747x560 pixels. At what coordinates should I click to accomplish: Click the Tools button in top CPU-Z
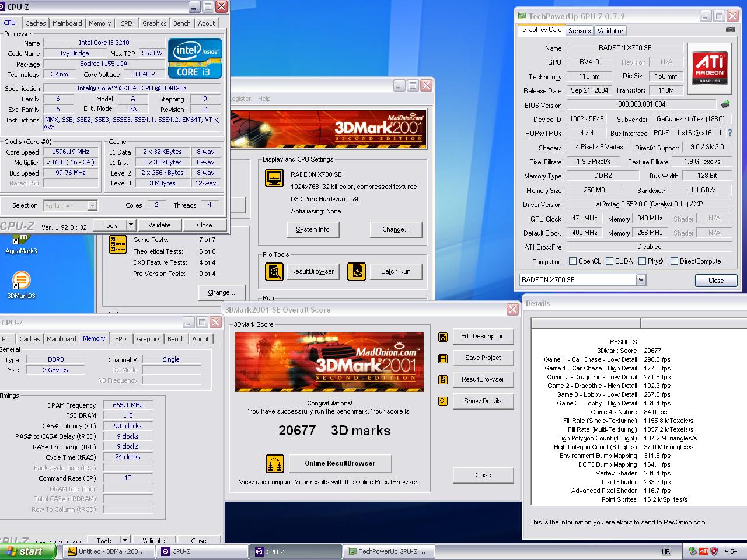(x=110, y=225)
